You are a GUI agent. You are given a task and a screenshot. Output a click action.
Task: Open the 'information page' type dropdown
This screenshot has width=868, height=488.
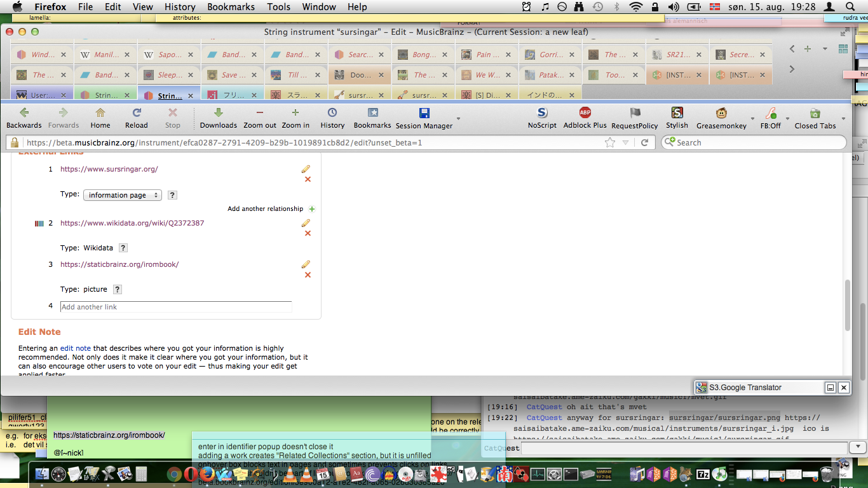(123, 195)
